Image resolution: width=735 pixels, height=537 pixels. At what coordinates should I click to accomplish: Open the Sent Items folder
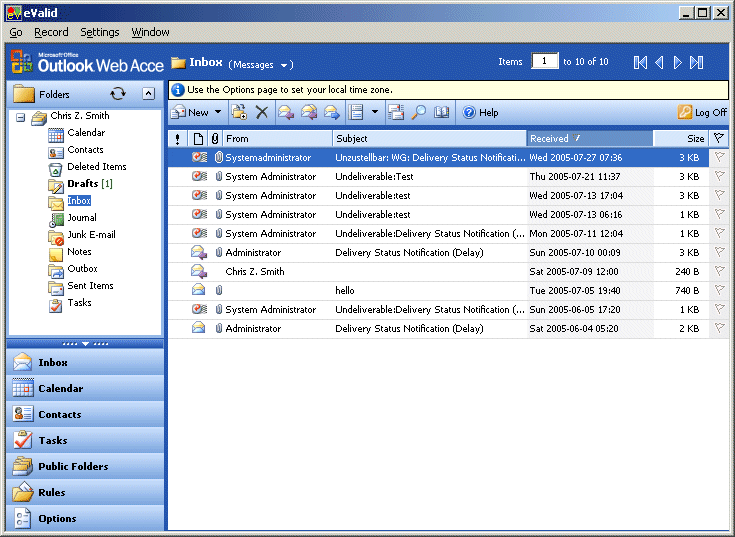(x=90, y=285)
